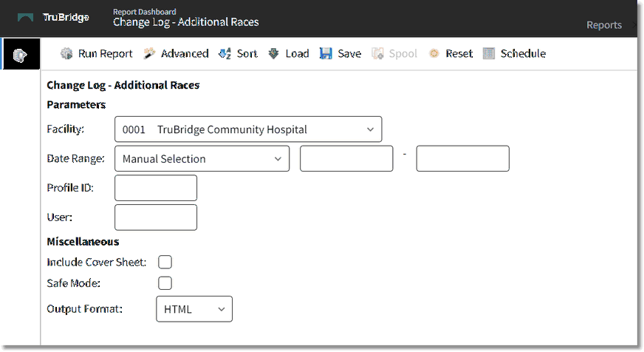The height and width of the screenshot is (352, 644).
Task: Open the Date Range dropdown
Action: (x=202, y=159)
